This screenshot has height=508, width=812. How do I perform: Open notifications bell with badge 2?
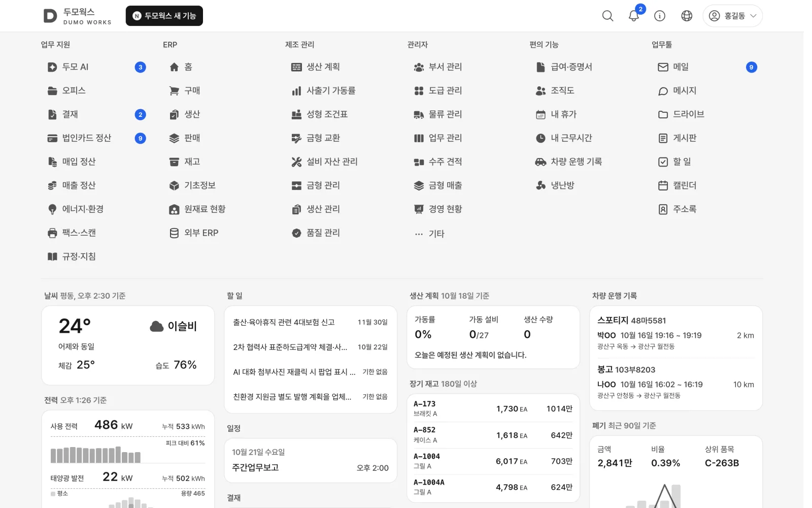(x=634, y=16)
